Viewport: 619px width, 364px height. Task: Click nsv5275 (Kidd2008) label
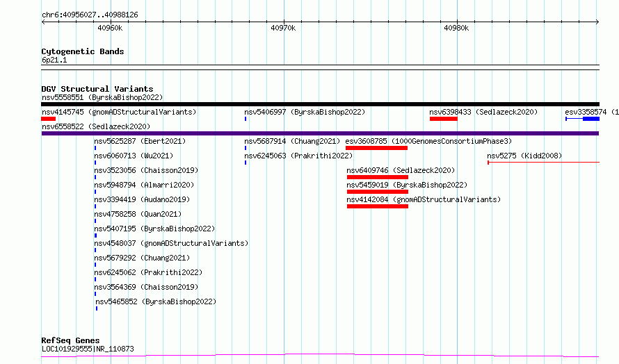tap(524, 156)
